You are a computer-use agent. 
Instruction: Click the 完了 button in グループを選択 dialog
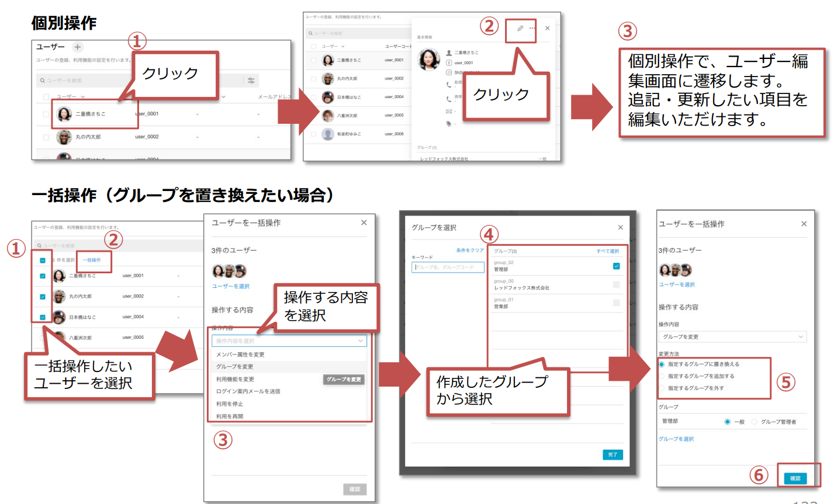click(612, 454)
